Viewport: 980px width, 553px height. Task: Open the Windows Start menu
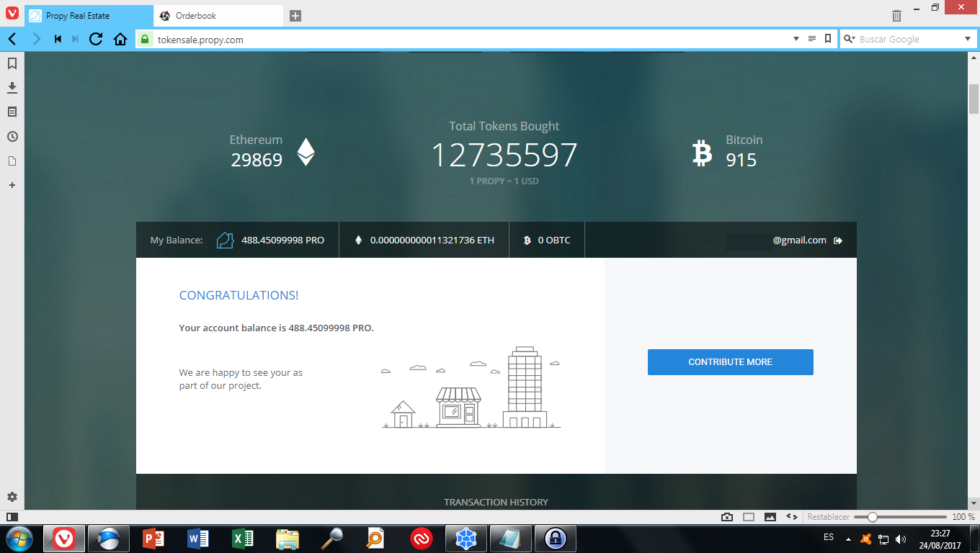(x=19, y=538)
